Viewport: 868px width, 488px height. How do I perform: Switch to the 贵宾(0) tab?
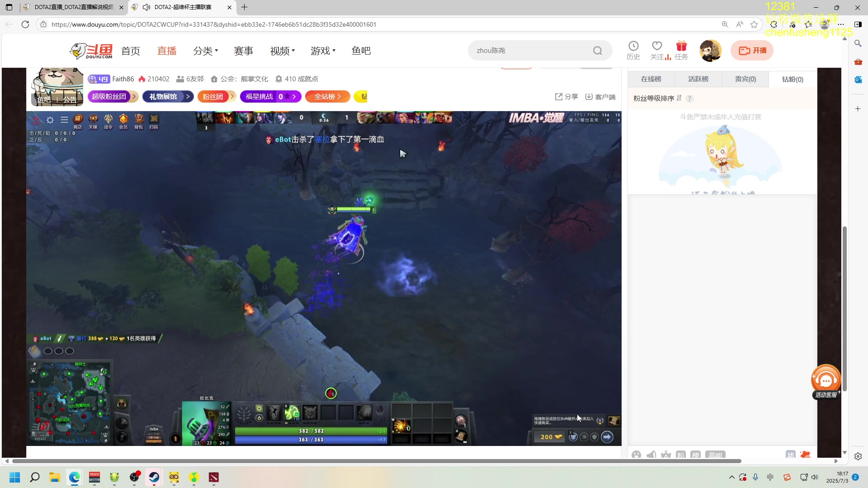pyautogui.click(x=745, y=79)
